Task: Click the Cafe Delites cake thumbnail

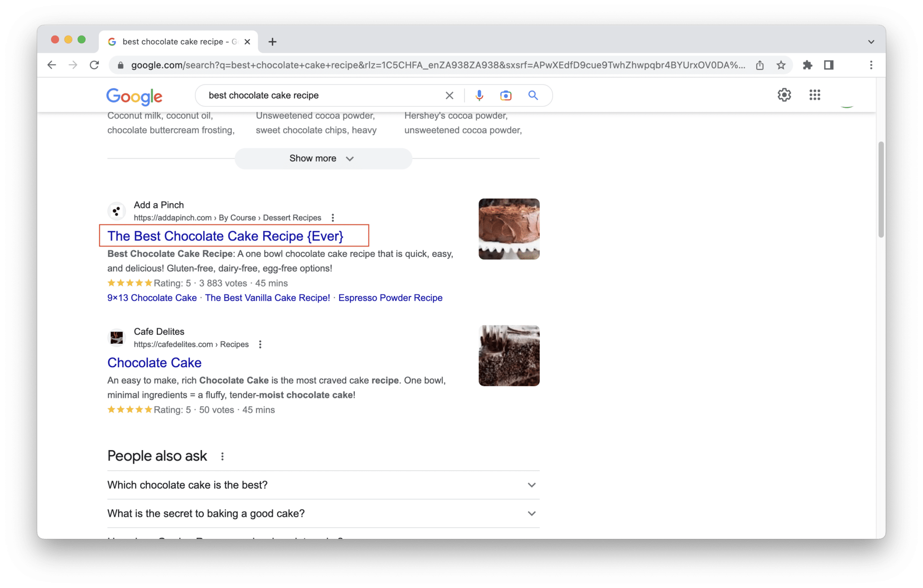Action: tap(509, 356)
